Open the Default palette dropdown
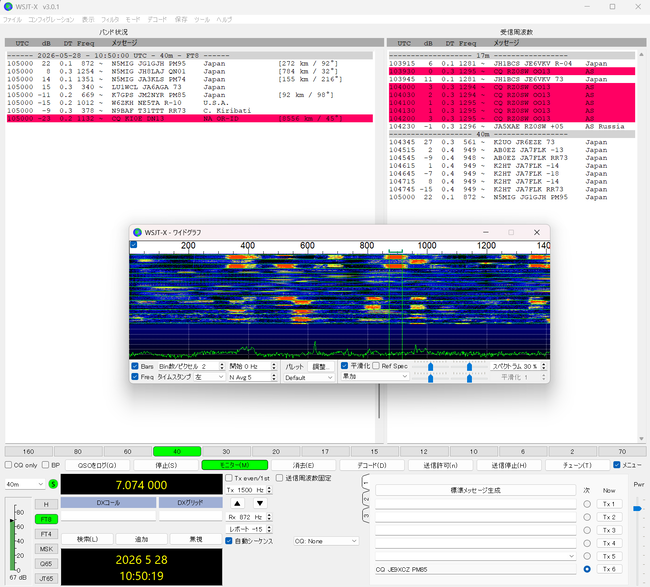The height and width of the screenshot is (587, 650). coord(309,378)
